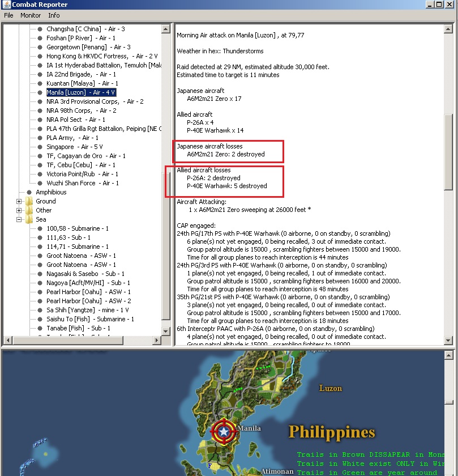Click tree panel scroll left arrow

(x=7, y=341)
